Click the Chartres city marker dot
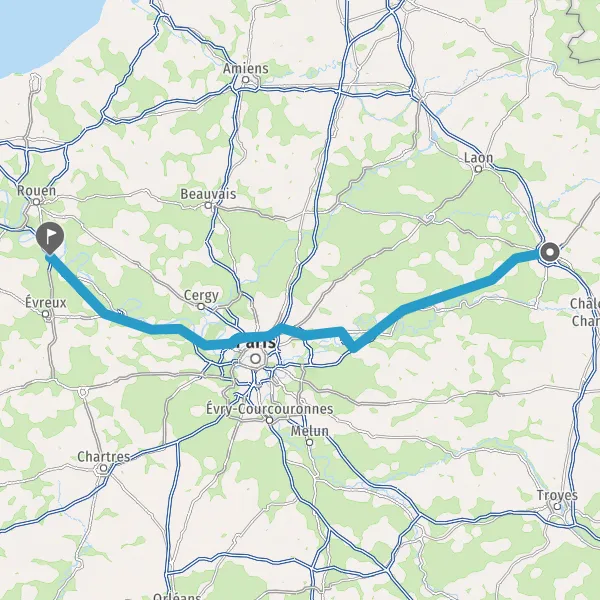Viewport: 600px width, 600px height. [103, 468]
